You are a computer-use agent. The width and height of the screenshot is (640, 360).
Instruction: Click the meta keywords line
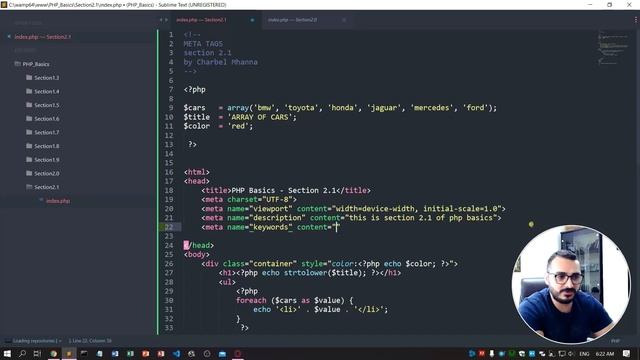click(x=270, y=227)
